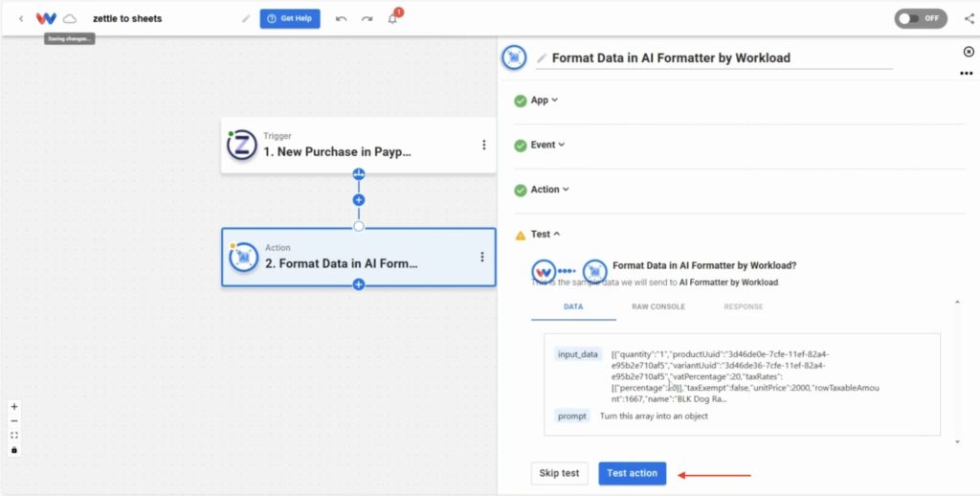Click the Zettle trigger app icon
This screenshot has width=980, height=496.
[242, 146]
